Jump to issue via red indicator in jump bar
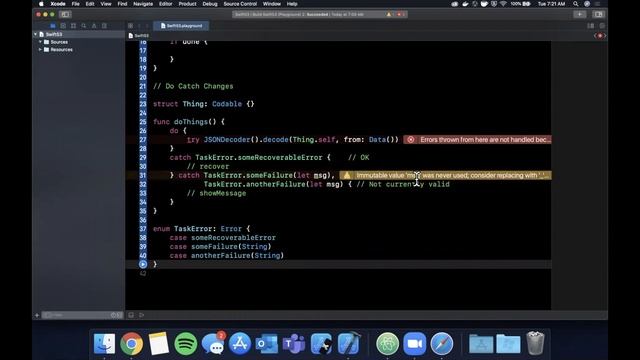This screenshot has width=640, height=360. (x=600, y=36)
